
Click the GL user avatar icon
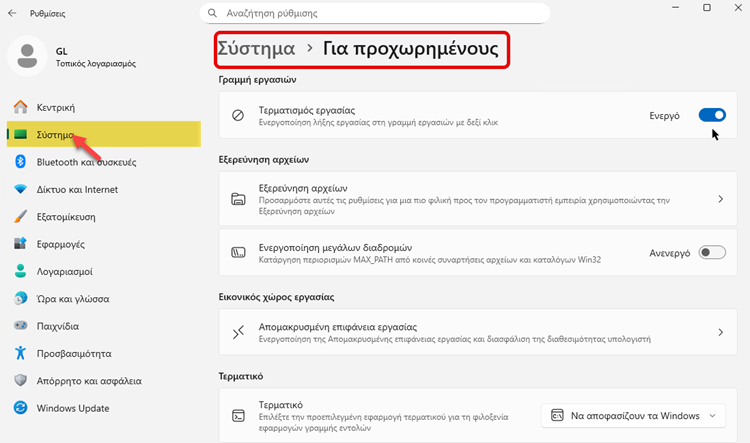click(x=27, y=56)
